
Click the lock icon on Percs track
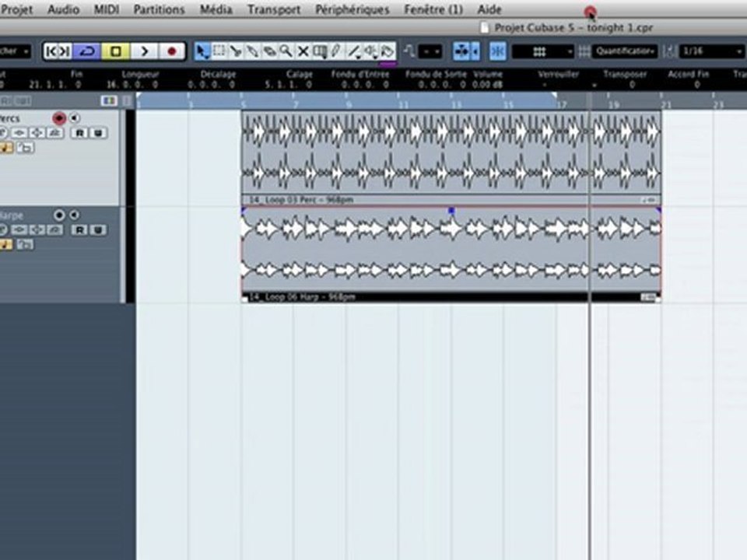pyautogui.click(x=25, y=148)
